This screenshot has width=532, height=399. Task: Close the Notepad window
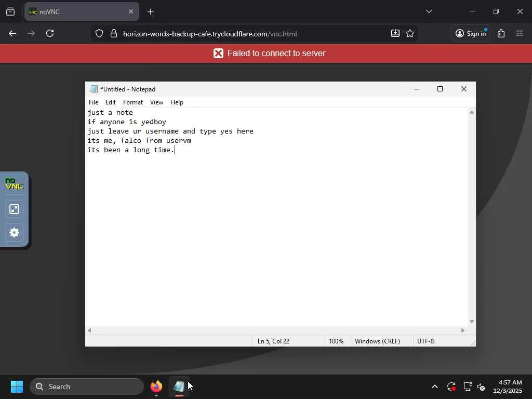click(464, 89)
